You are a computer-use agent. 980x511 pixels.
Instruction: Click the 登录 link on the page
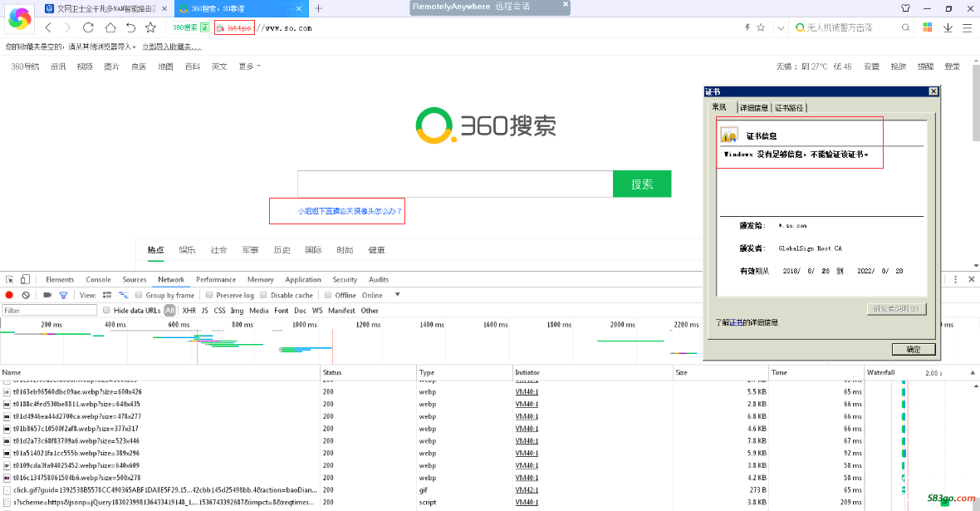952,66
